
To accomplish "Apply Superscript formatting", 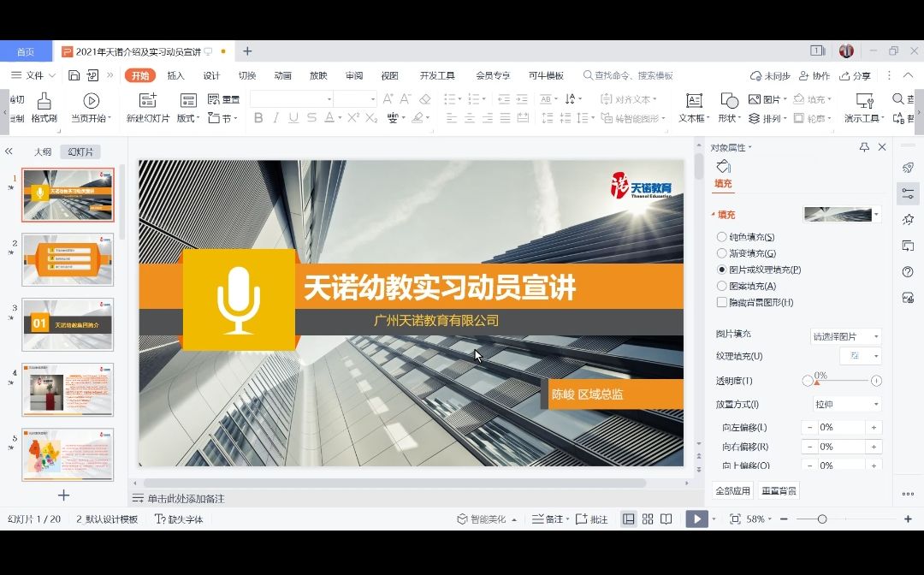I will (x=353, y=117).
